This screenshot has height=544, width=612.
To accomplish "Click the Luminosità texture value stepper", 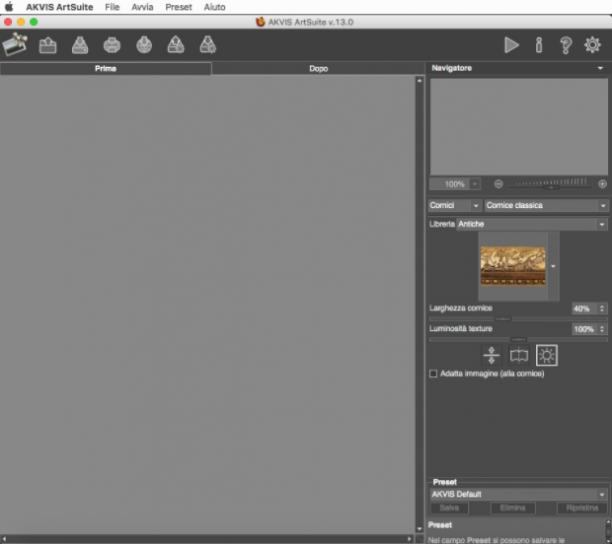I will tap(602, 329).
